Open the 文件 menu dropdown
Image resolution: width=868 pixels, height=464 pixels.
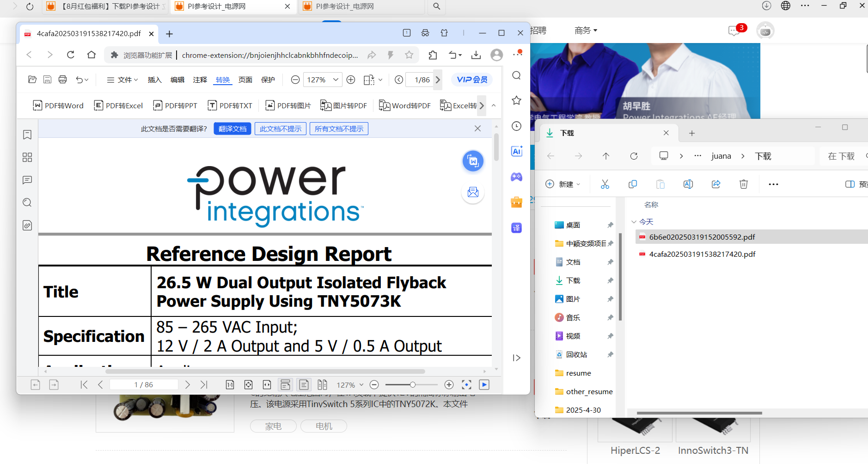[122, 80]
